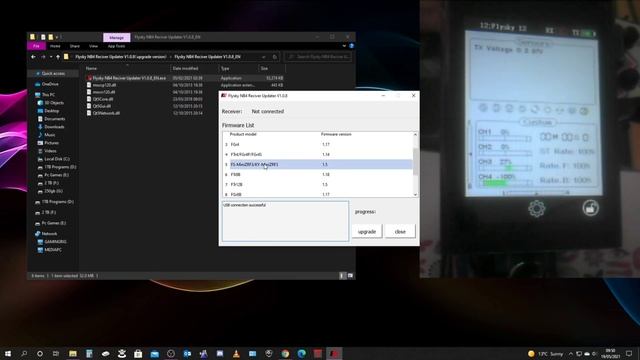Viewport: 640px width, 360px height.
Task: Open Task View from the taskbar
Action: tap(56, 353)
